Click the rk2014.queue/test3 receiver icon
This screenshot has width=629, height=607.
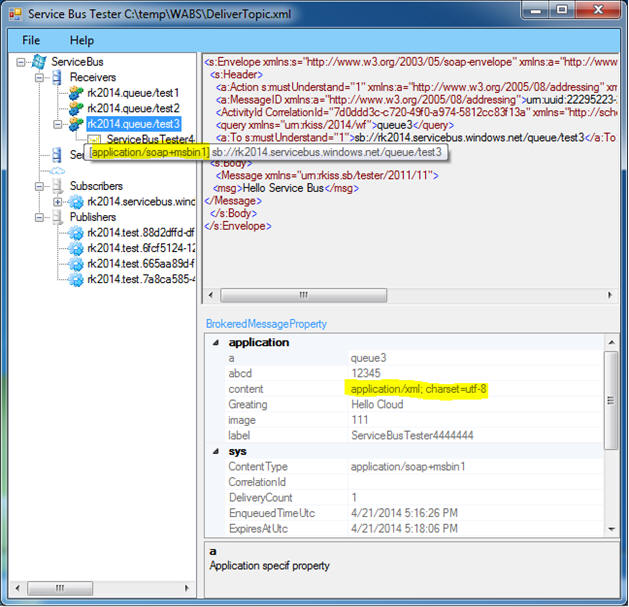click(x=75, y=124)
